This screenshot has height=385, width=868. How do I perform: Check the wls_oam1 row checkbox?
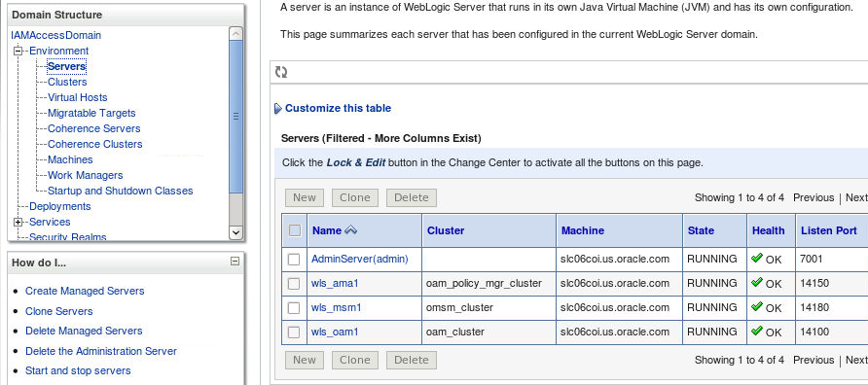[294, 332]
